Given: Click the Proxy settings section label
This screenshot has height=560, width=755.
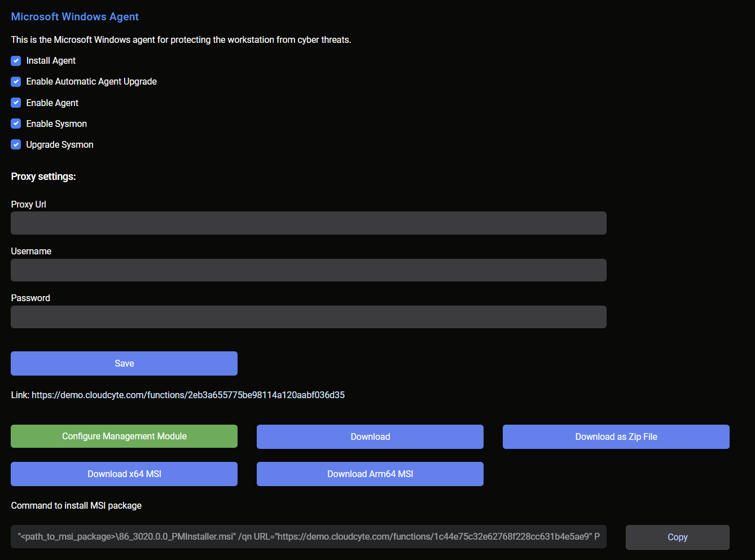Looking at the screenshot, I should point(43,177).
